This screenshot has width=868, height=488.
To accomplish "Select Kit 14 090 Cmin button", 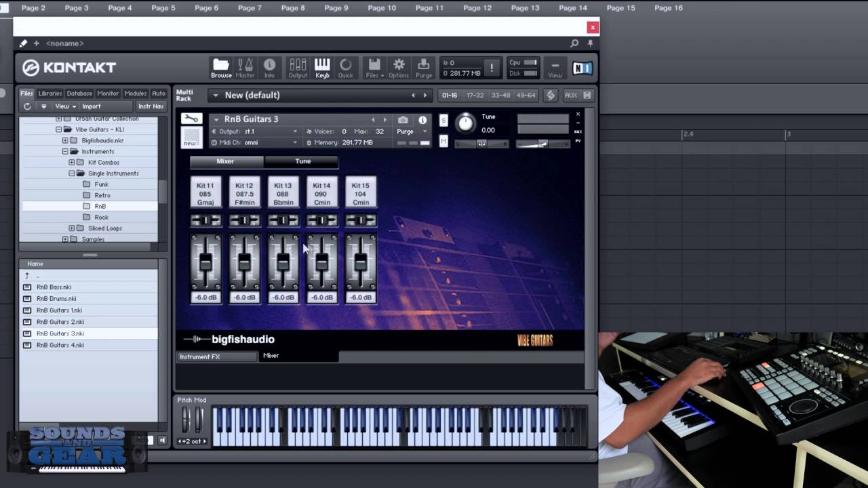I will point(321,193).
